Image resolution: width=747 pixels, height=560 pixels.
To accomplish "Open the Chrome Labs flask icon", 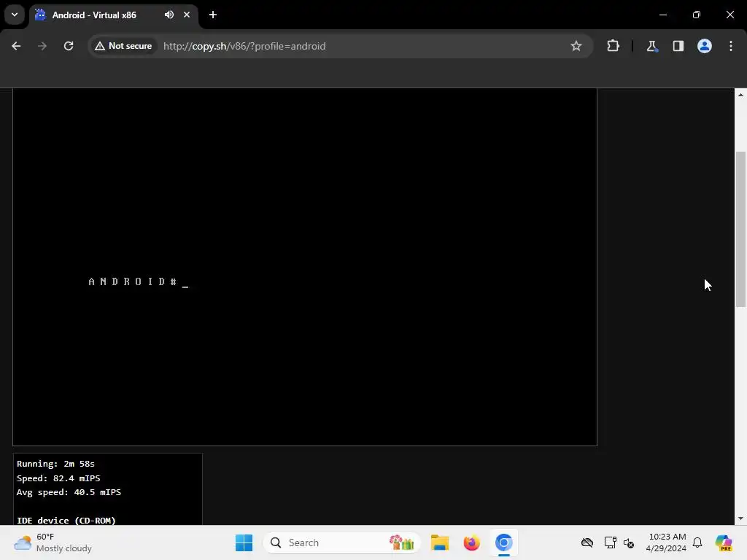I will pyautogui.click(x=651, y=46).
